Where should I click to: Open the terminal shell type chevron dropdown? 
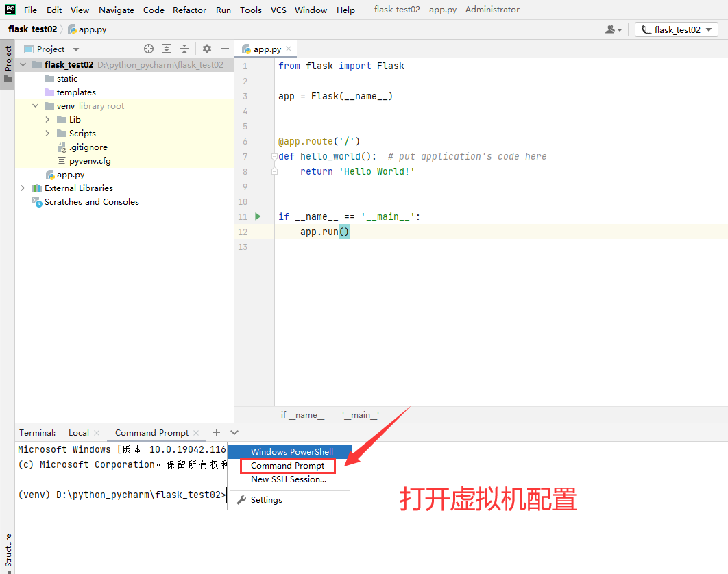click(x=234, y=432)
